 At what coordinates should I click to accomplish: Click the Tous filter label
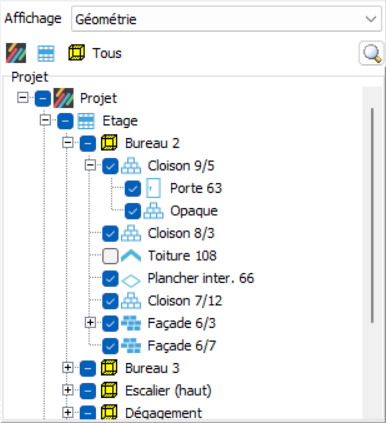click(107, 53)
